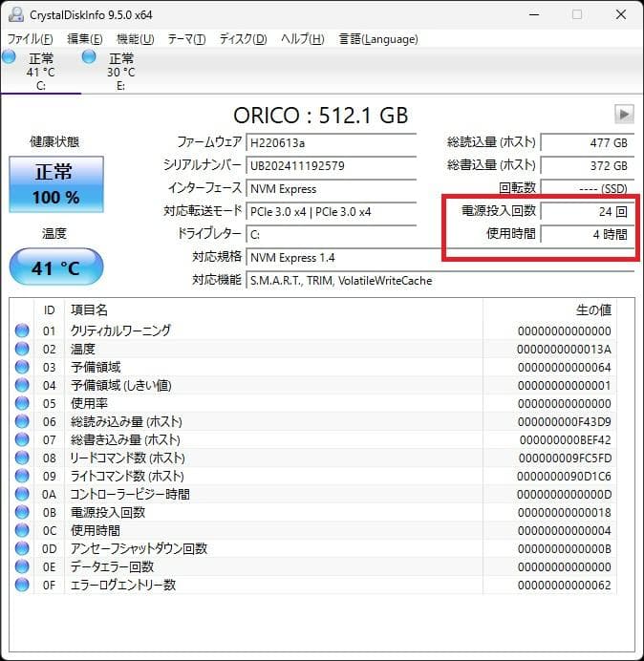Click blue status icon for ID 02 温度
The height and width of the screenshot is (661, 644).
click(x=22, y=349)
